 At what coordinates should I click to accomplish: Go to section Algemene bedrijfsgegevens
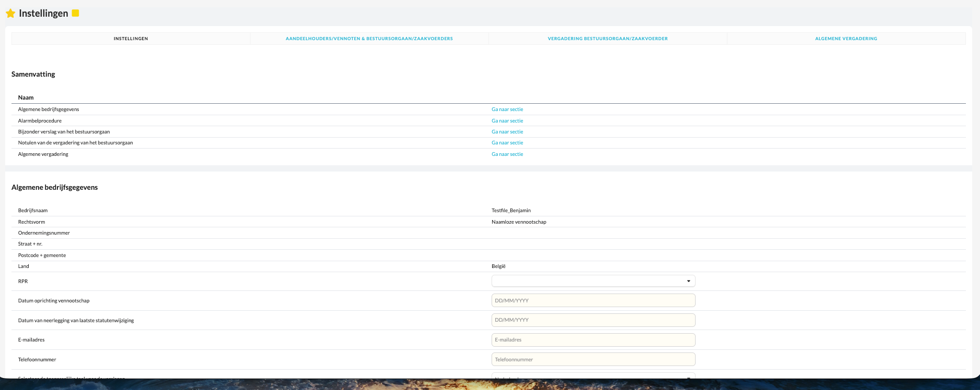pyautogui.click(x=507, y=109)
